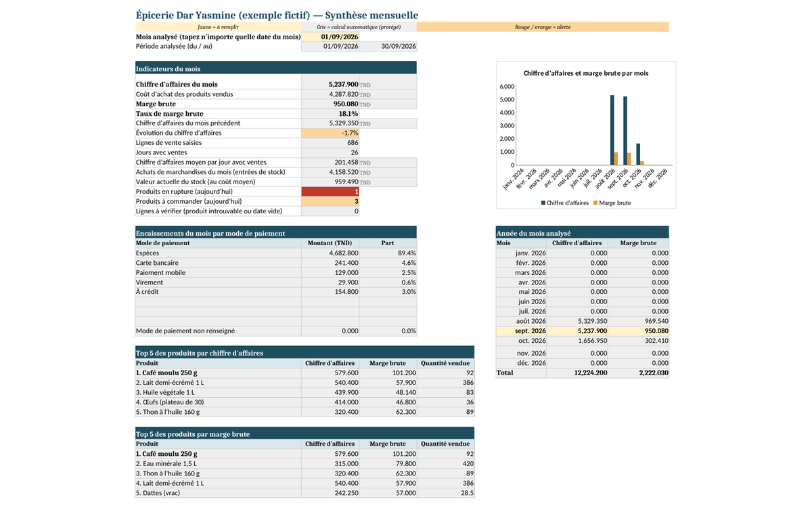This screenshot has width=812, height=508.
Task: Select the stock value 959.490
Action: [330, 182]
